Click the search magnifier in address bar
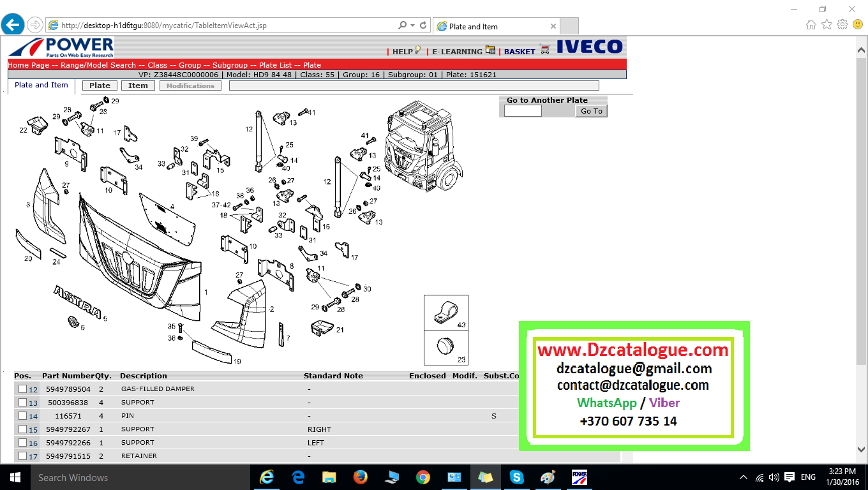868x490 pixels. click(x=402, y=26)
